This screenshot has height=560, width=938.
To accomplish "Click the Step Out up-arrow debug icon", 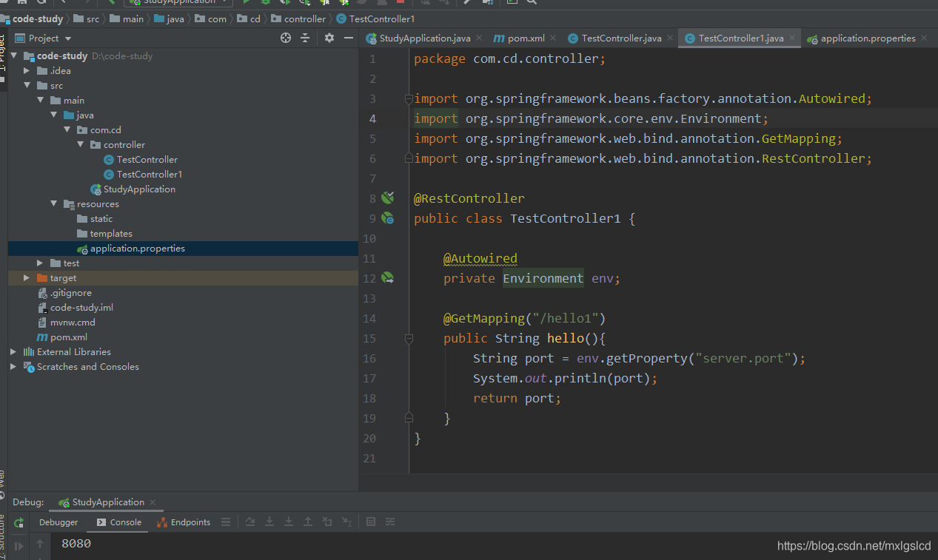I will [308, 522].
